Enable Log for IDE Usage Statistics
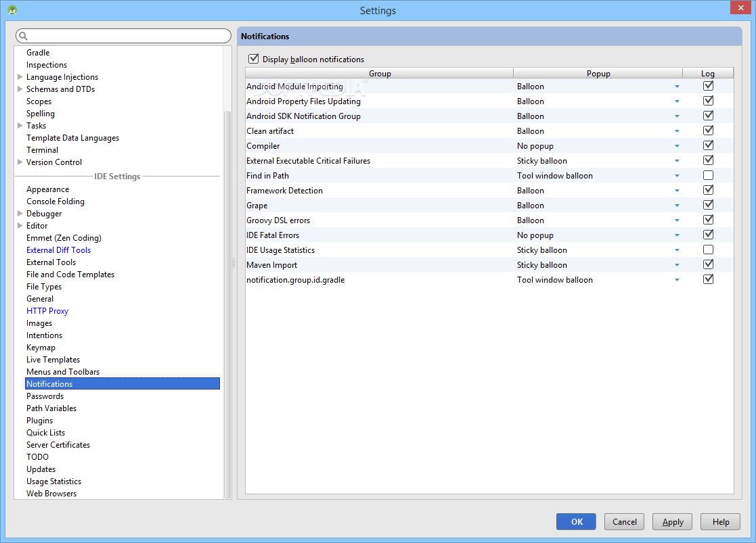 (x=708, y=250)
